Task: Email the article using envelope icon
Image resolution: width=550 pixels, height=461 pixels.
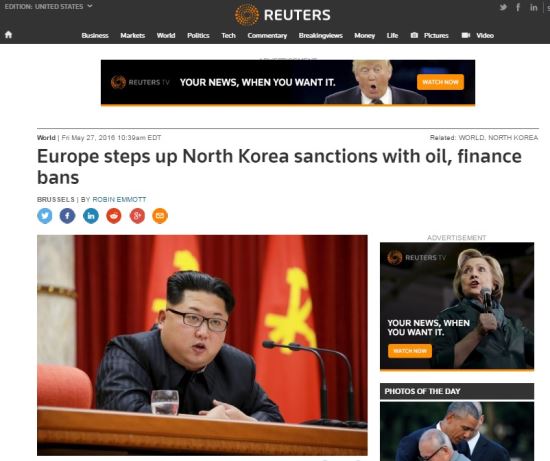Action: pos(160,216)
